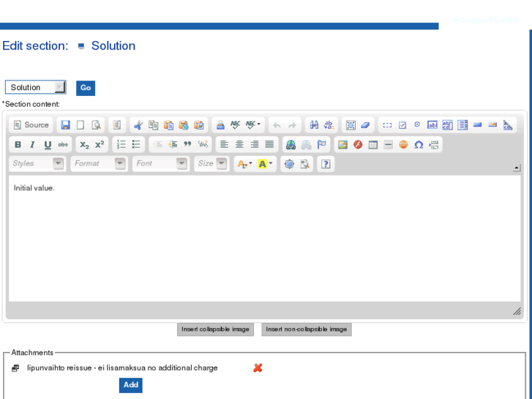The image size is (532, 399).
Task: Justify text alignment
Action: (269, 145)
